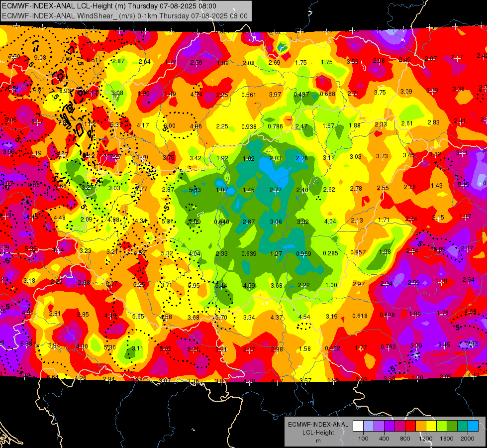Click the wind shear value 4.96
The width and height of the screenshot is (487, 448).
pos(195,126)
